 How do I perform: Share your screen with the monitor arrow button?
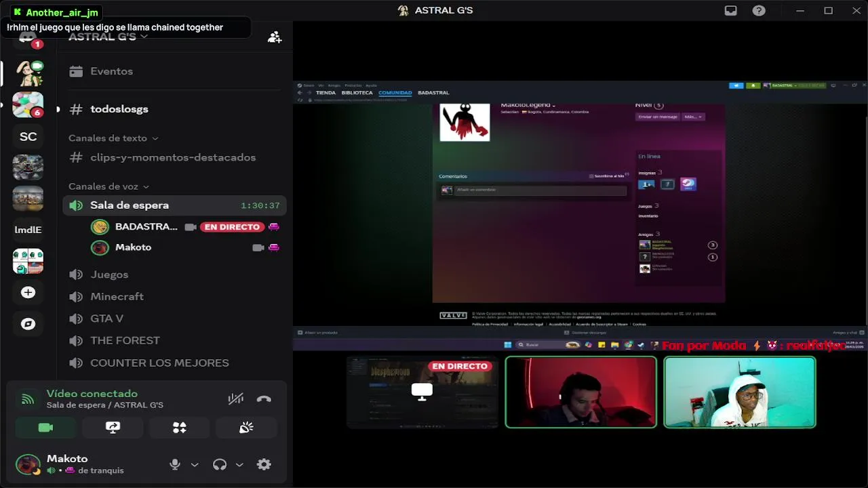click(x=113, y=428)
